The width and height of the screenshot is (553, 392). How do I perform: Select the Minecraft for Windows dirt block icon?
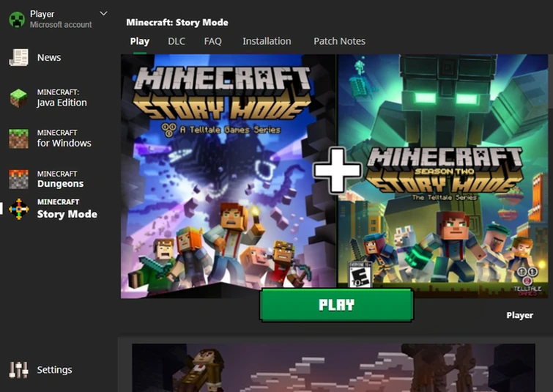click(x=19, y=138)
